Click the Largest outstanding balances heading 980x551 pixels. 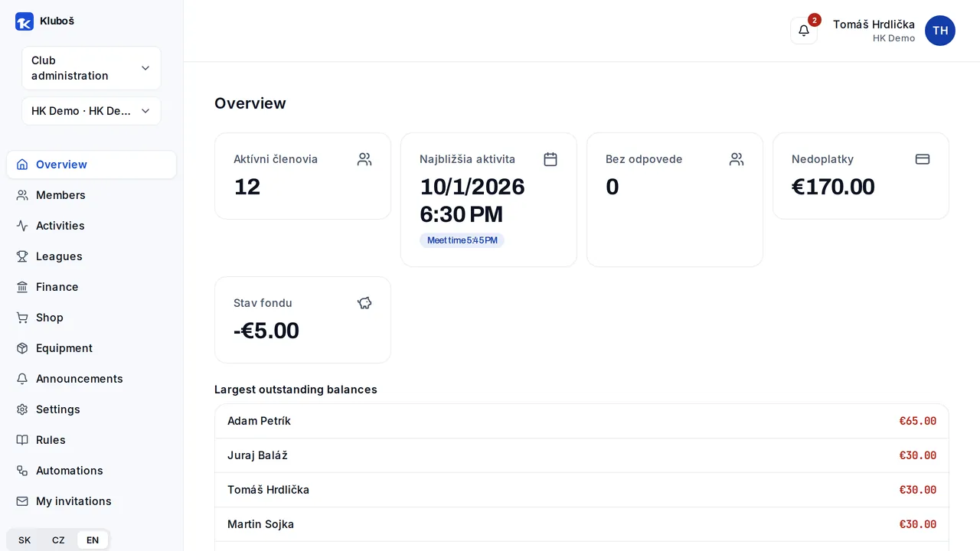tap(296, 390)
